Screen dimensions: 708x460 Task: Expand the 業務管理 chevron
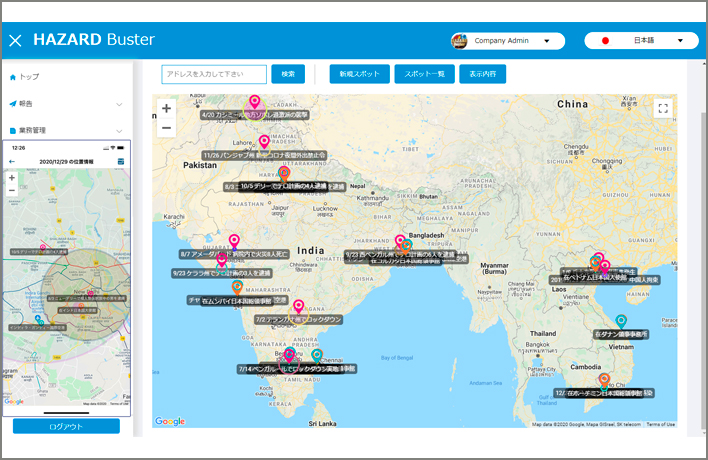click(x=119, y=131)
